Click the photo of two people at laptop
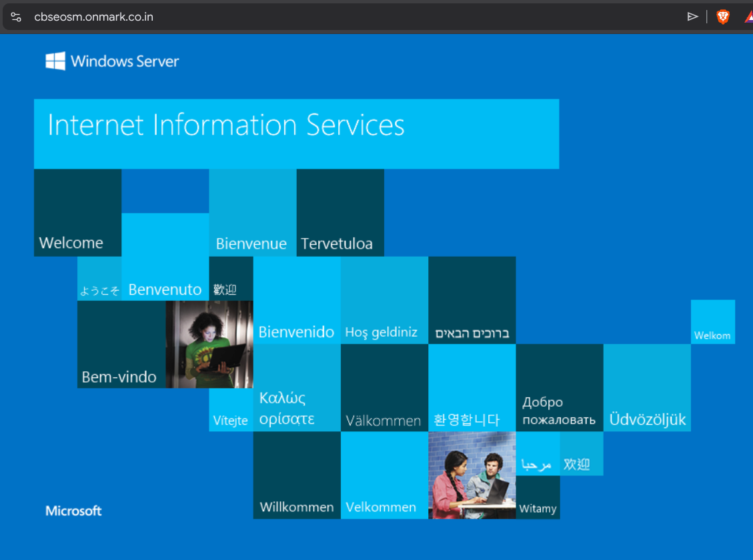Screen dimensions: 753x560 point(472,475)
